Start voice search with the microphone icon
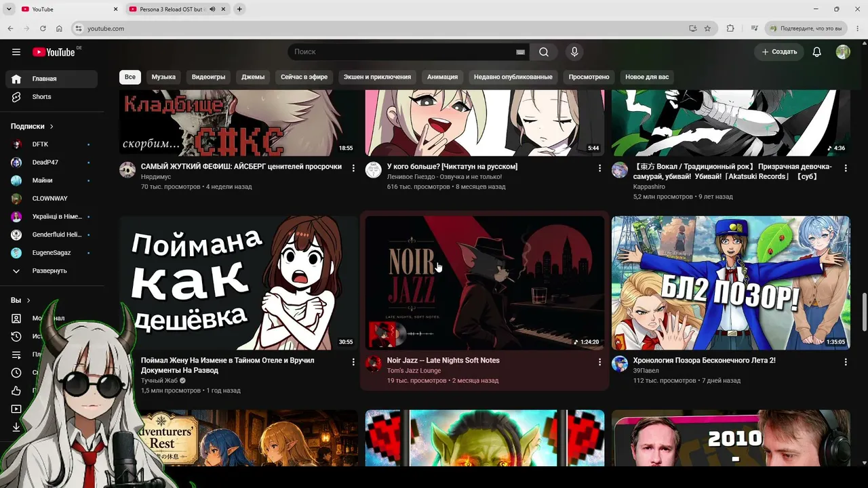This screenshot has width=868, height=488. pos(574,52)
